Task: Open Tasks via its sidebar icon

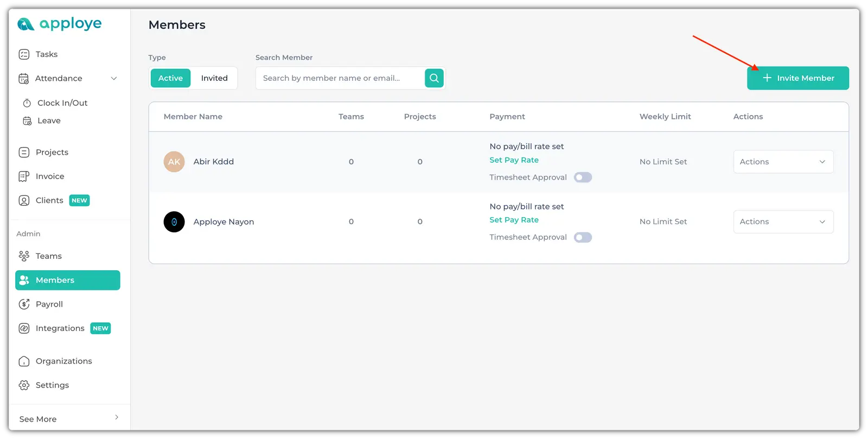Action: [x=24, y=54]
